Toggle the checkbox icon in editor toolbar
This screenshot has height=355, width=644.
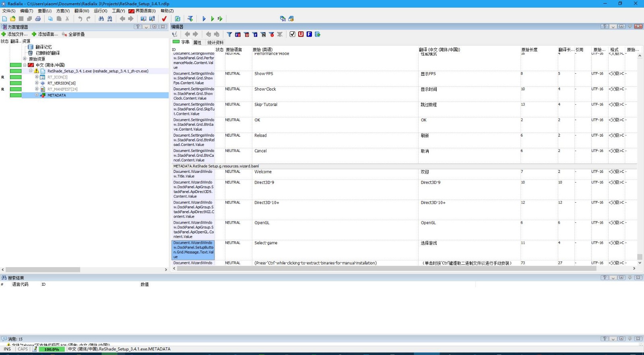tap(293, 34)
